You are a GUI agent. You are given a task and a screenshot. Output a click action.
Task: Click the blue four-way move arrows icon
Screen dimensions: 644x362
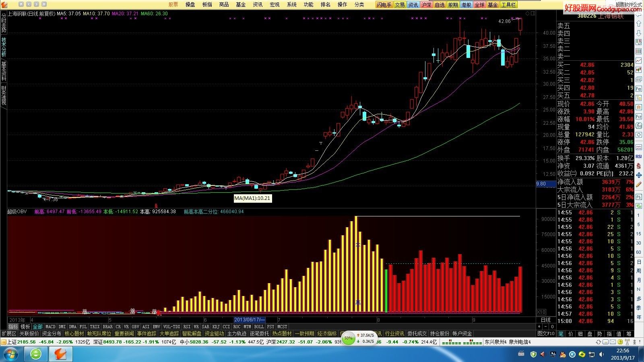click(x=639, y=175)
